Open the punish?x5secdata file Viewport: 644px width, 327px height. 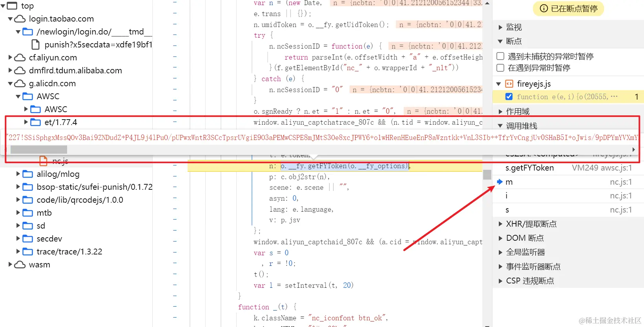click(98, 45)
